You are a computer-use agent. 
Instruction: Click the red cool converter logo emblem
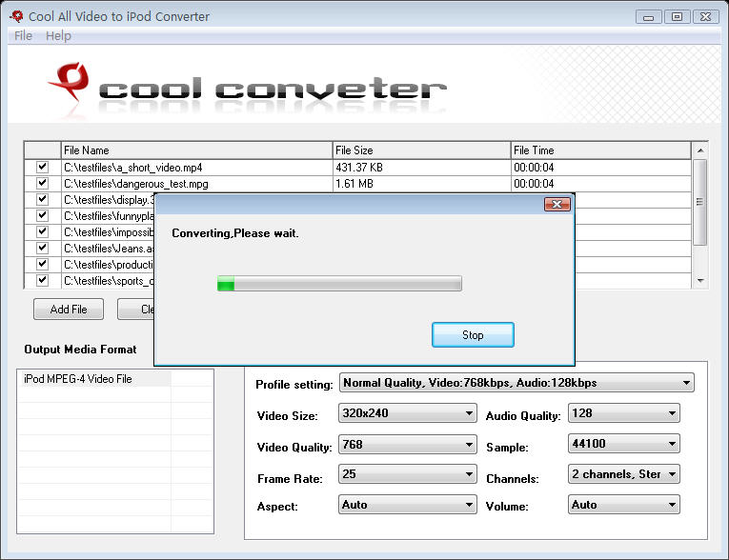(70, 81)
